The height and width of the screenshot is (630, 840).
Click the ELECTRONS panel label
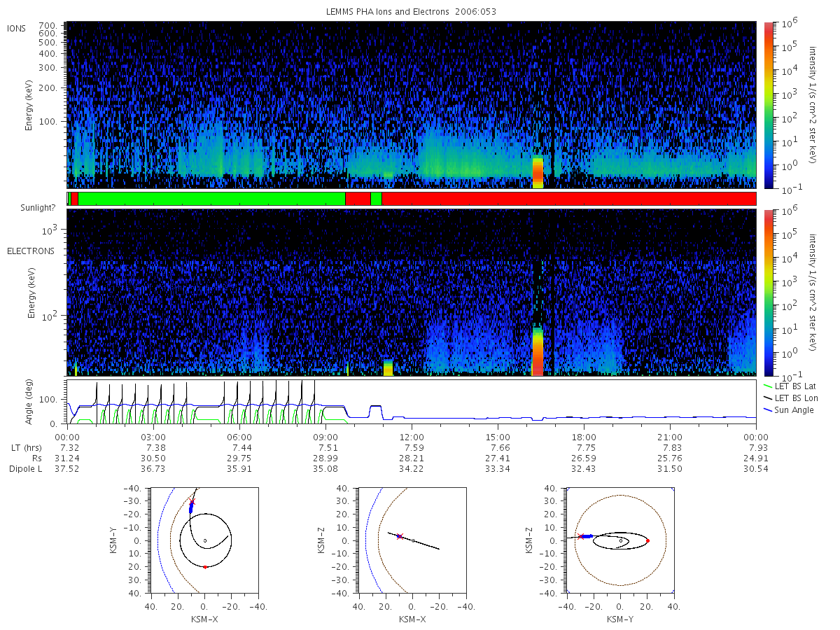coord(31,251)
